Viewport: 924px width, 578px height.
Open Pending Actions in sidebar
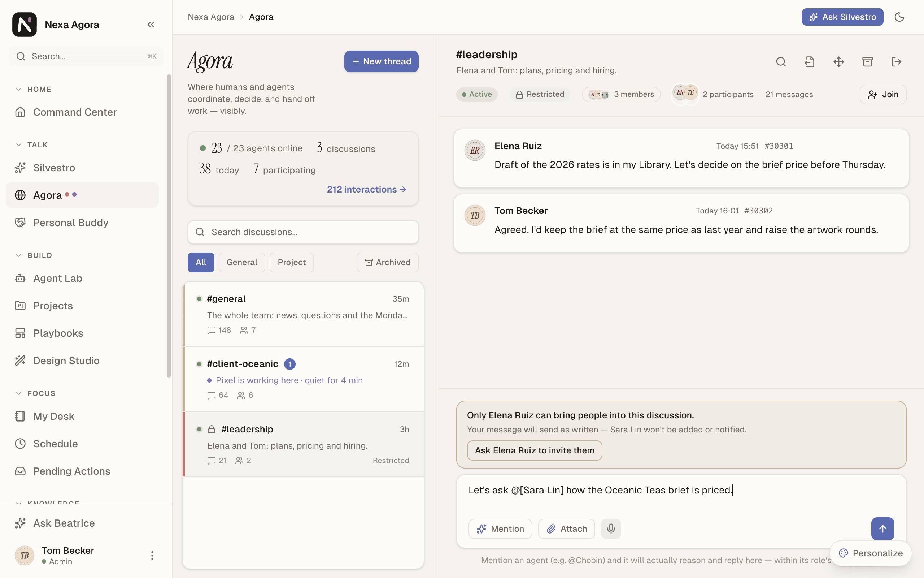[82, 471]
